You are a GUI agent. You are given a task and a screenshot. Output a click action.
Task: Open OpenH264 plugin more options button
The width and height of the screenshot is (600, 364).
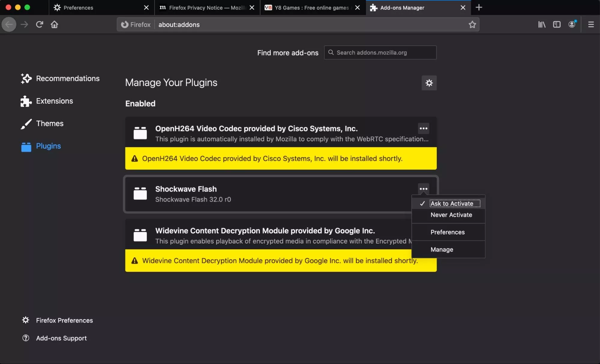click(x=423, y=128)
